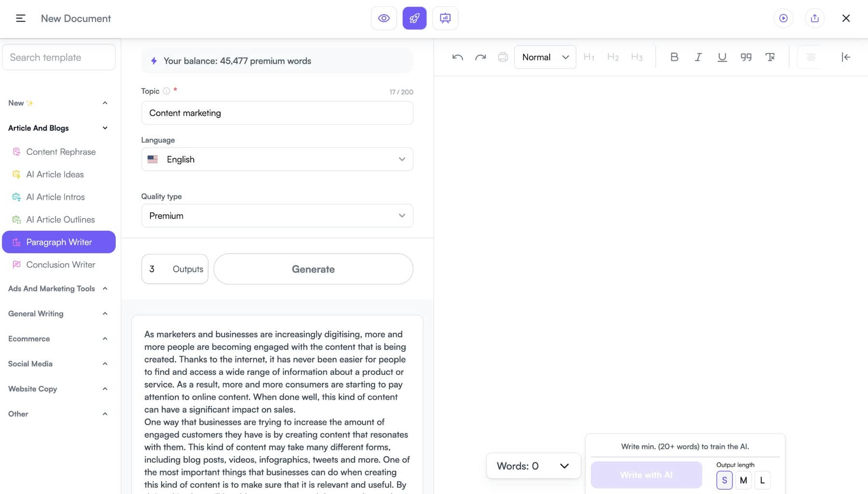Viewport: 868px width, 494px height.
Task: Select the L output length option
Action: point(762,480)
